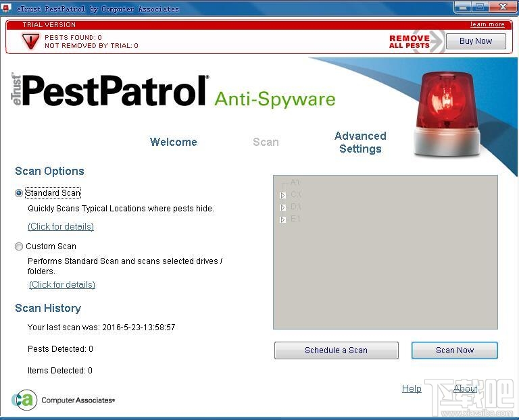Screen dimensions: 519x420
Task: Close the PestPatrol window
Action: [x=503, y=7]
